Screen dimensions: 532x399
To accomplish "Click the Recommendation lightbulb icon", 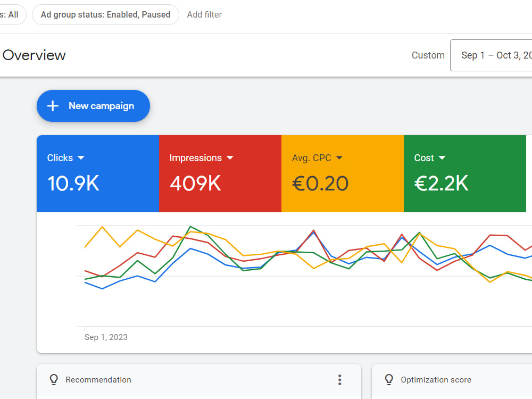I will (54, 380).
